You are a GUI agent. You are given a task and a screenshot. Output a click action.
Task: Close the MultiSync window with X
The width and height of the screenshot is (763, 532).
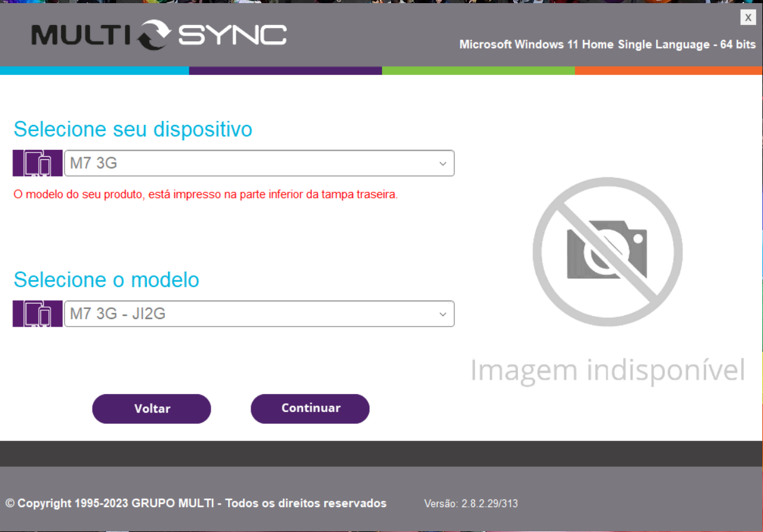(x=748, y=17)
